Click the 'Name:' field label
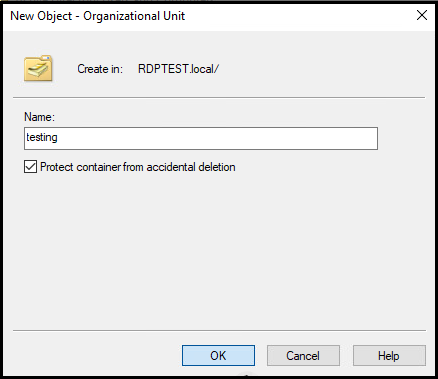Screen dimensions: 438x379 [39, 117]
